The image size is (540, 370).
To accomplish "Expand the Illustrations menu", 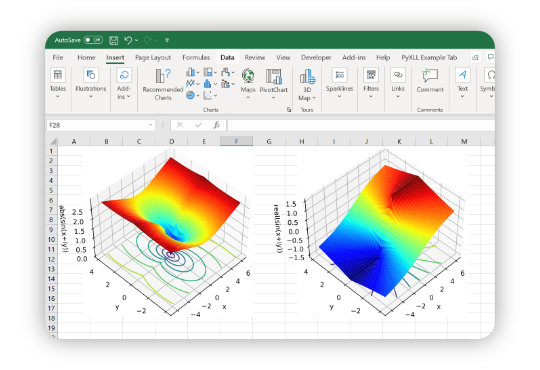I will (91, 84).
